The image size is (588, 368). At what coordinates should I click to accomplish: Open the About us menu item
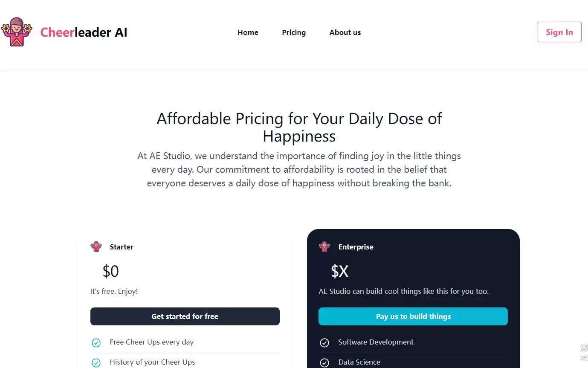pos(345,32)
